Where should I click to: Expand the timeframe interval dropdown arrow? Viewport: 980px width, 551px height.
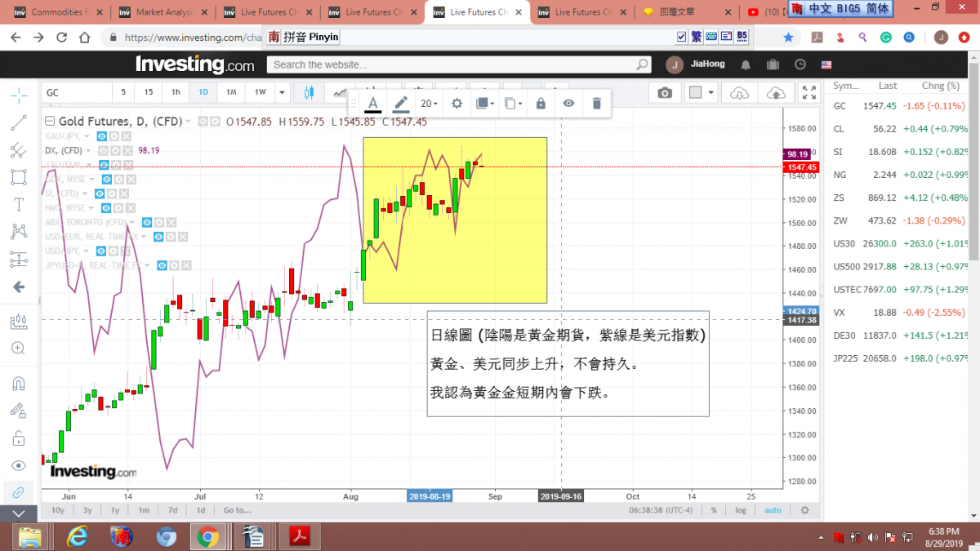pos(282,92)
